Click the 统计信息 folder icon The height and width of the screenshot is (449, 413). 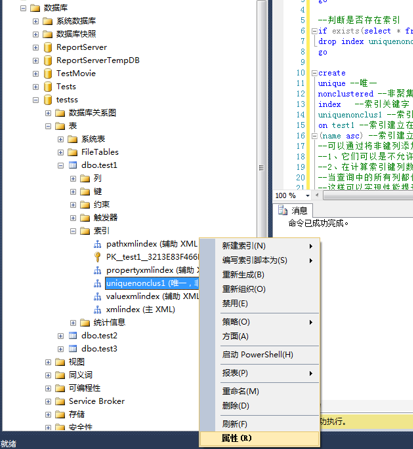point(85,323)
